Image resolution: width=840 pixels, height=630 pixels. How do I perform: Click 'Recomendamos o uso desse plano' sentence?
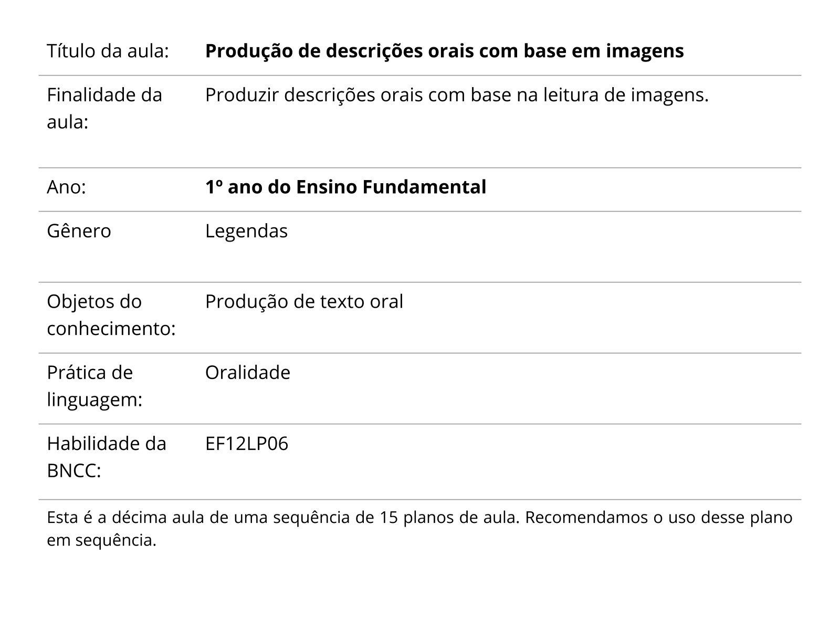coord(658,518)
